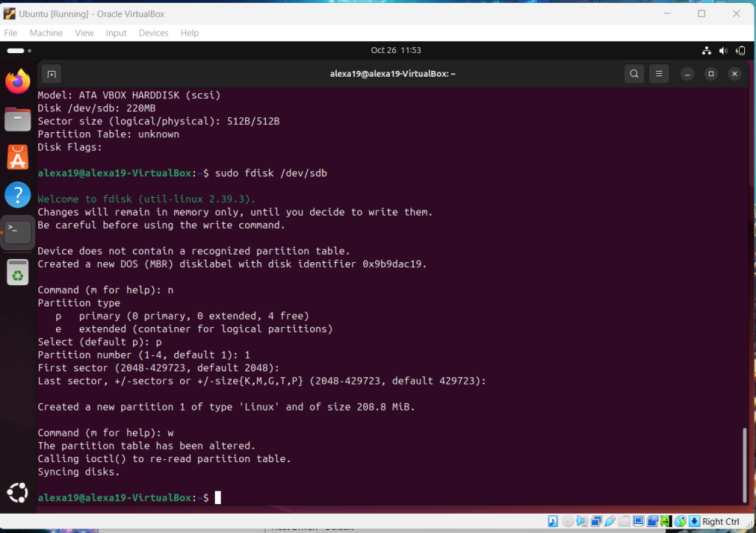Click the VirtualBox hard disk activity icon
The image size is (756, 533).
pyautogui.click(x=552, y=521)
